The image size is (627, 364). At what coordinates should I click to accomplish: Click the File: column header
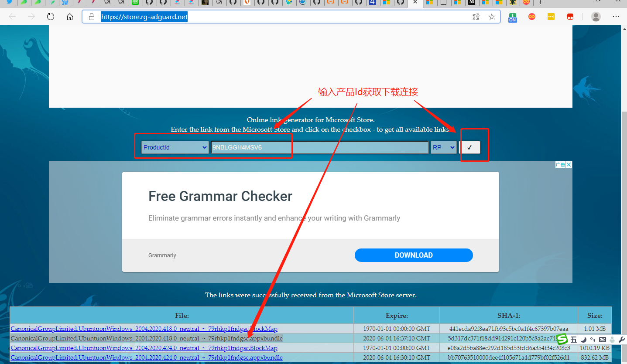click(x=182, y=315)
